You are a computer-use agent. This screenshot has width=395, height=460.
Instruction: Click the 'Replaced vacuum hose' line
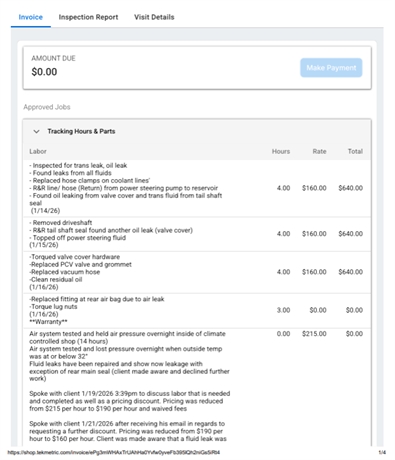(x=65, y=272)
